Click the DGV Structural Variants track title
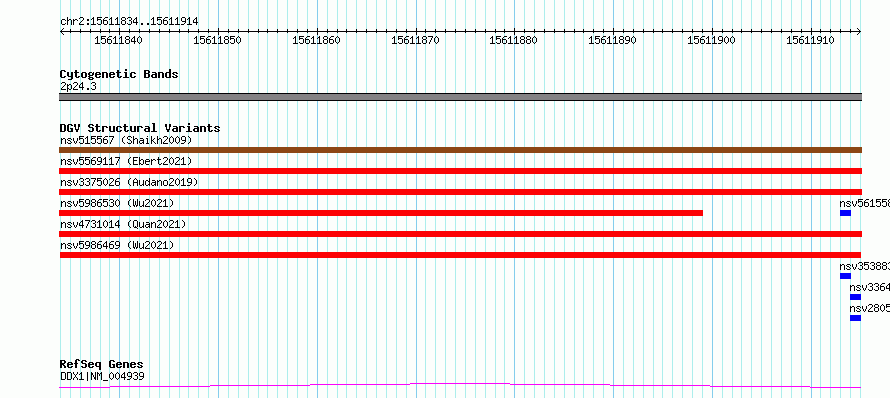Image resolution: width=890 pixels, height=398 pixels. coord(140,128)
